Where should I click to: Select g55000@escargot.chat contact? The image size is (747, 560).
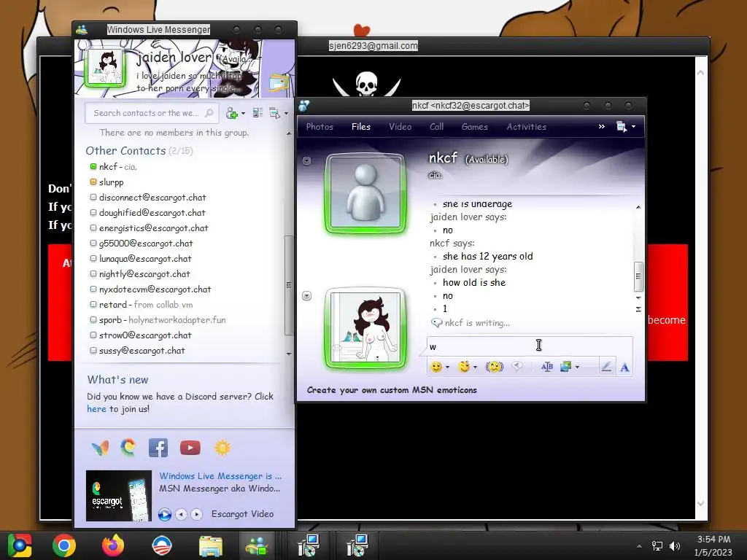tap(142, 243)
